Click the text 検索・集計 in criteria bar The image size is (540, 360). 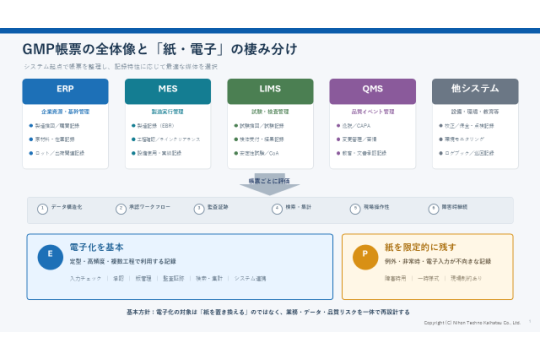coord(298,207)
